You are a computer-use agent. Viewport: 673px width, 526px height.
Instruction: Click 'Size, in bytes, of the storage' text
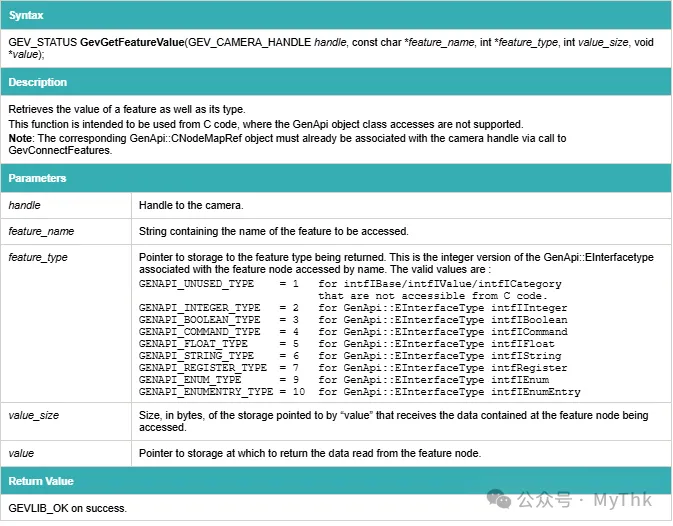393,421
